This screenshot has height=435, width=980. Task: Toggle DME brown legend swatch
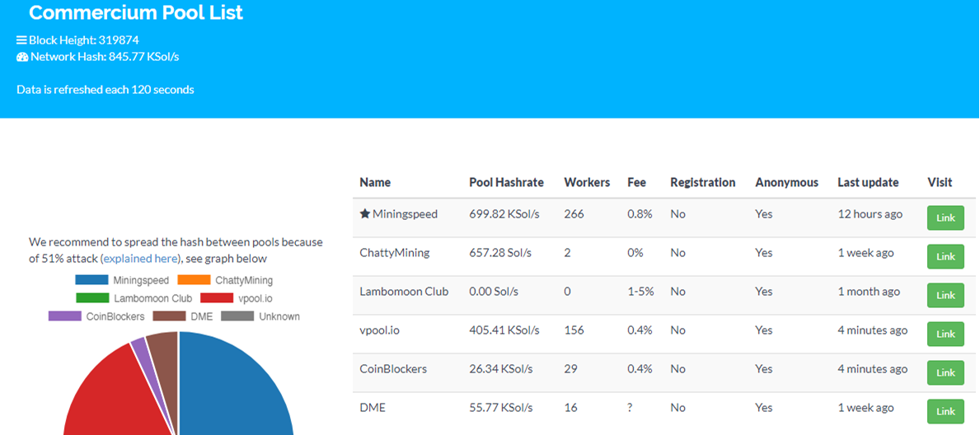[x=169, y=316]
